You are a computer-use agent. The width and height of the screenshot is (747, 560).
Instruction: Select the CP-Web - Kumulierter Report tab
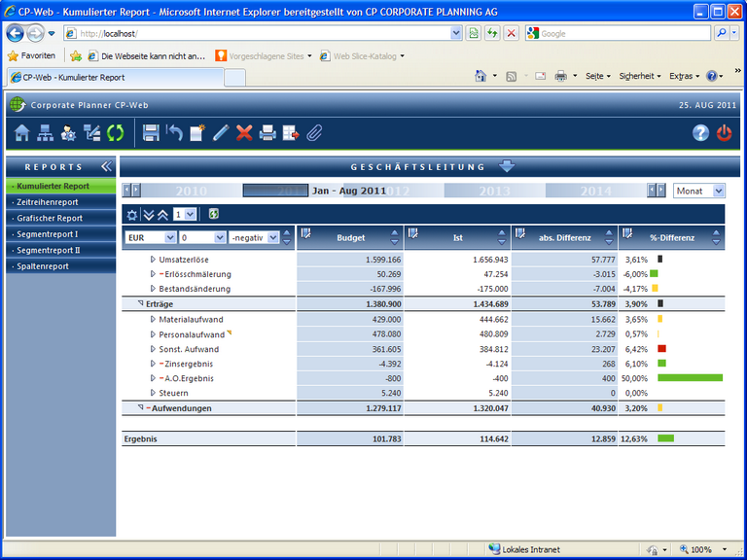115,77
